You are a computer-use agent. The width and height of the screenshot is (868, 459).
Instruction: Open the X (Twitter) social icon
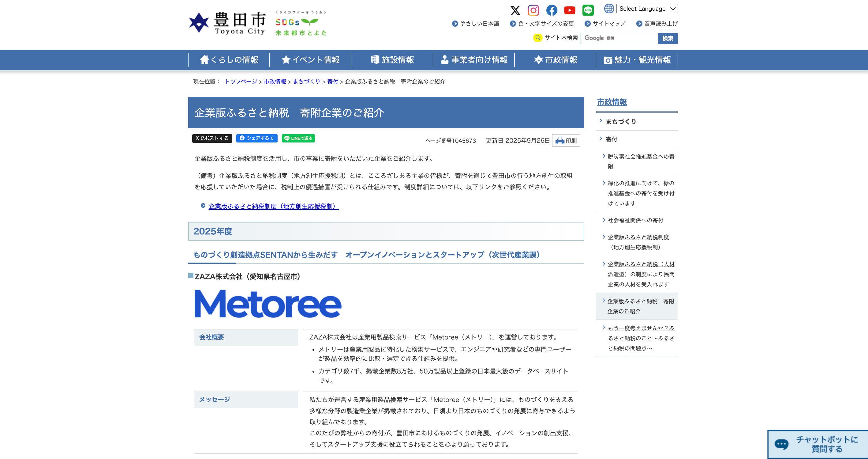tap(515, 10)
